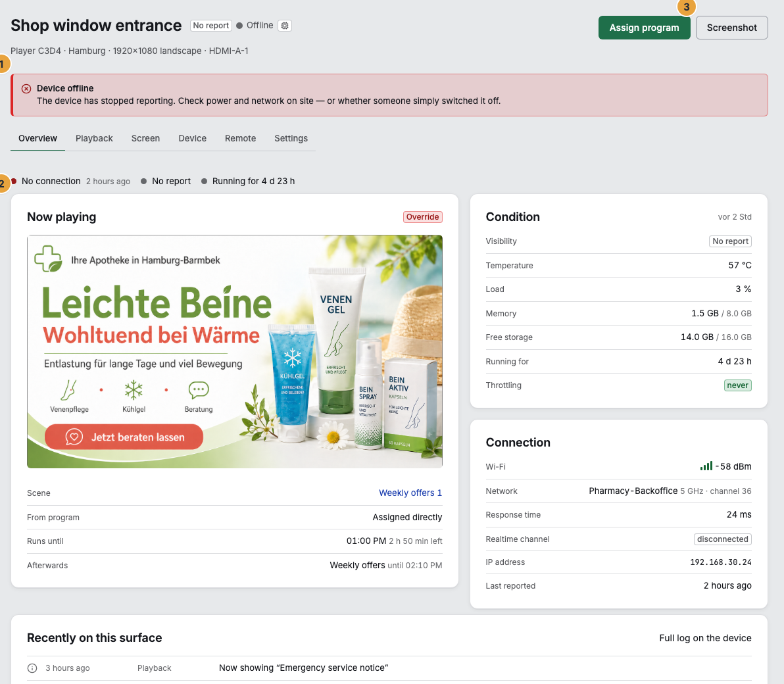This screenshot has height=684, width=784.
Task: Click the "No report" badge beside the page title
Action: tap(211, 26)
